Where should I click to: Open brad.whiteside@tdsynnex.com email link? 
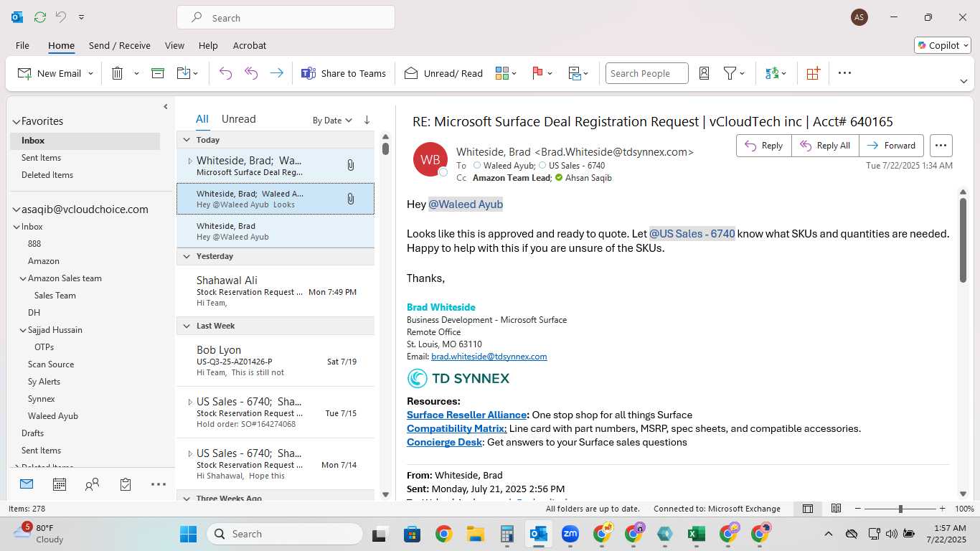[x=489, y=357]
